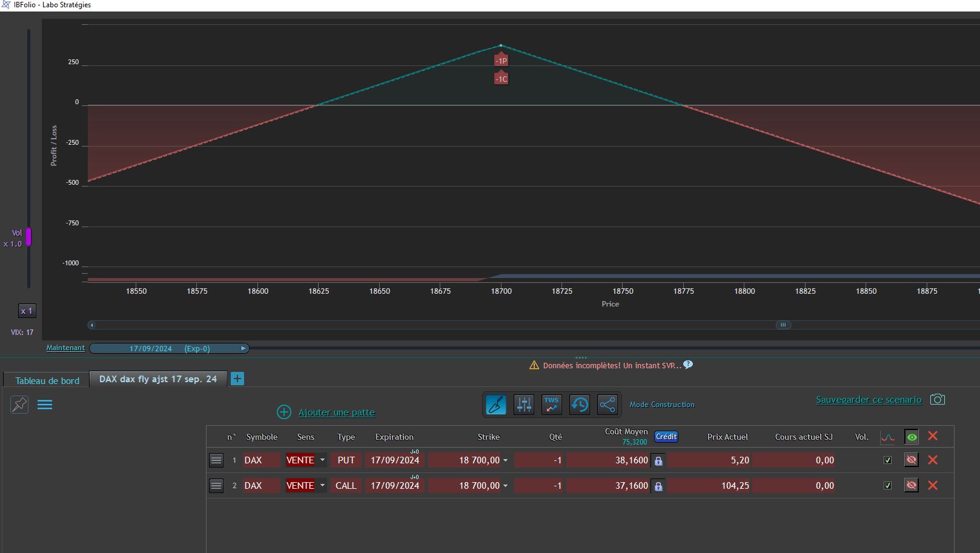Select the construction mode trowel icon
The image size is (980, 553).
point(495,405)
